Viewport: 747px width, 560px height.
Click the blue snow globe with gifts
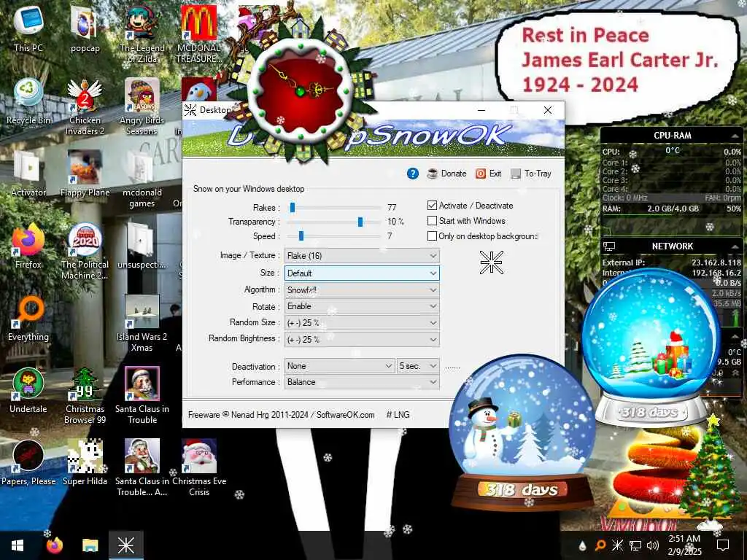tap(651, 348)
